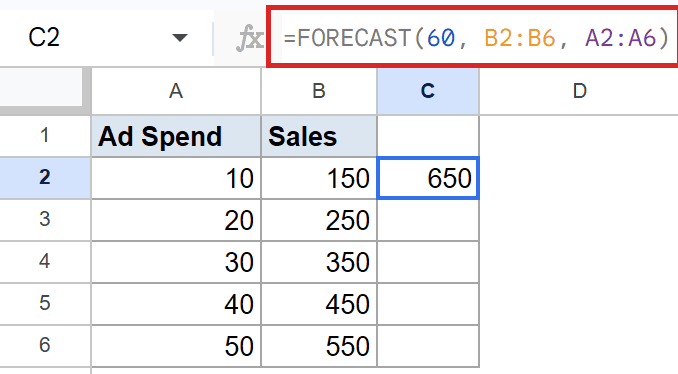Click cell B5 containing 450
Image resolution: width=678 pixels, height=374 pixels.
(319, 304)
